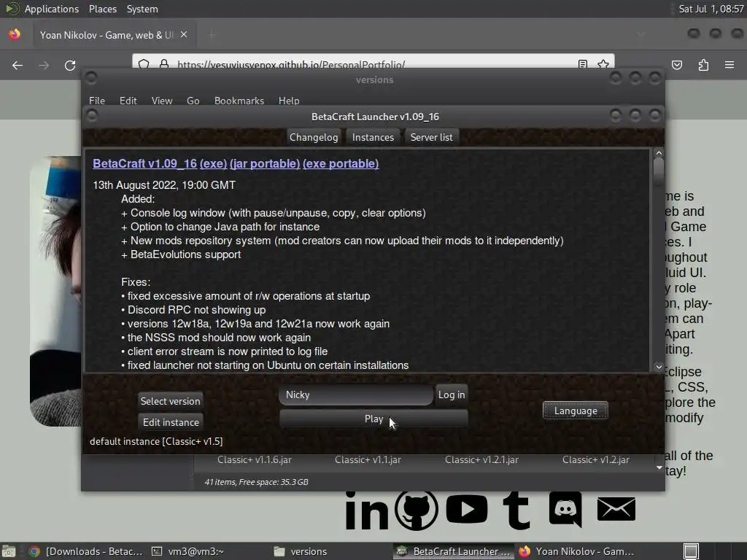Screen dimensions: 747x560
Task: Click the changelog scrollbar down arrow
Action: (659, 367)
